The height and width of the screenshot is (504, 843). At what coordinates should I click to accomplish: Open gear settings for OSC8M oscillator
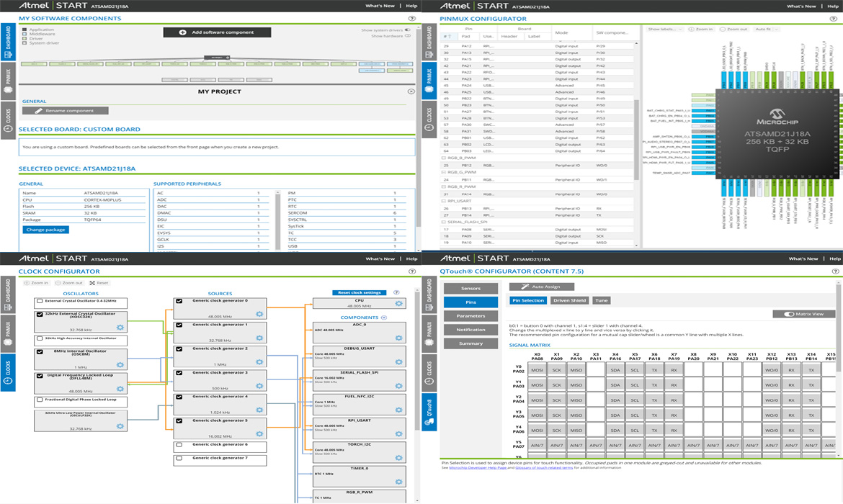(120, 365)
